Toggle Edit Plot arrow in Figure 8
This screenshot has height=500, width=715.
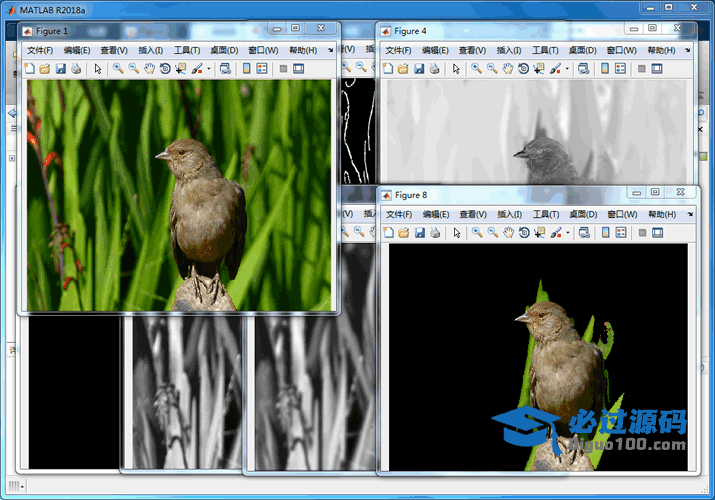click(x=456, y=233)
